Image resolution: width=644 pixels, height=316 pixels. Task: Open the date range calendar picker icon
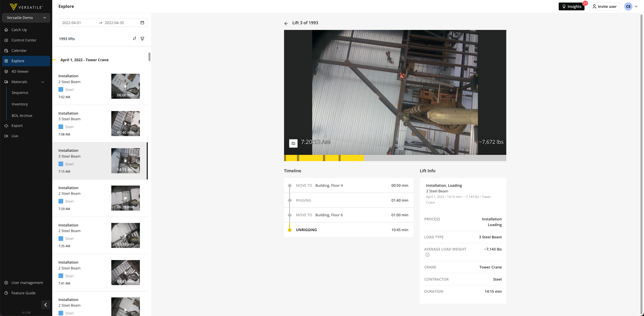click(142, 23)
